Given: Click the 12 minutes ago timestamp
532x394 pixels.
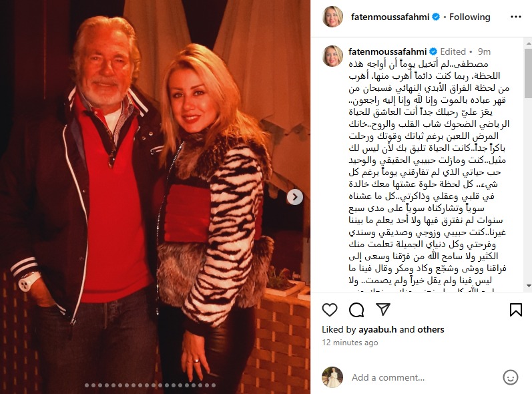Looking at the screenshot, I should [x=350, y=343].
